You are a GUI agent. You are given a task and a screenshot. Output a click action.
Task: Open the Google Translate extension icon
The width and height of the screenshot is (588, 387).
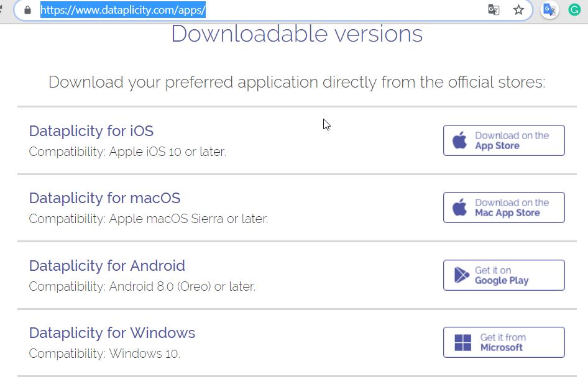point(549,10)
